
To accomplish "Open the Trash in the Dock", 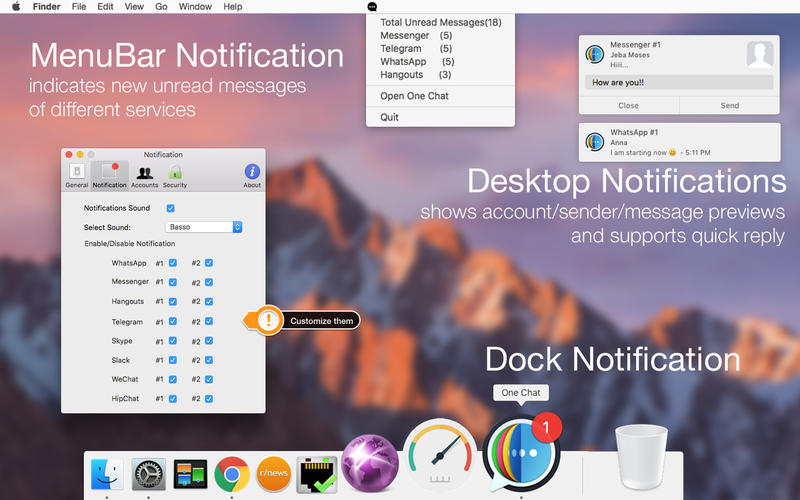I will click(x=641, y=458).
